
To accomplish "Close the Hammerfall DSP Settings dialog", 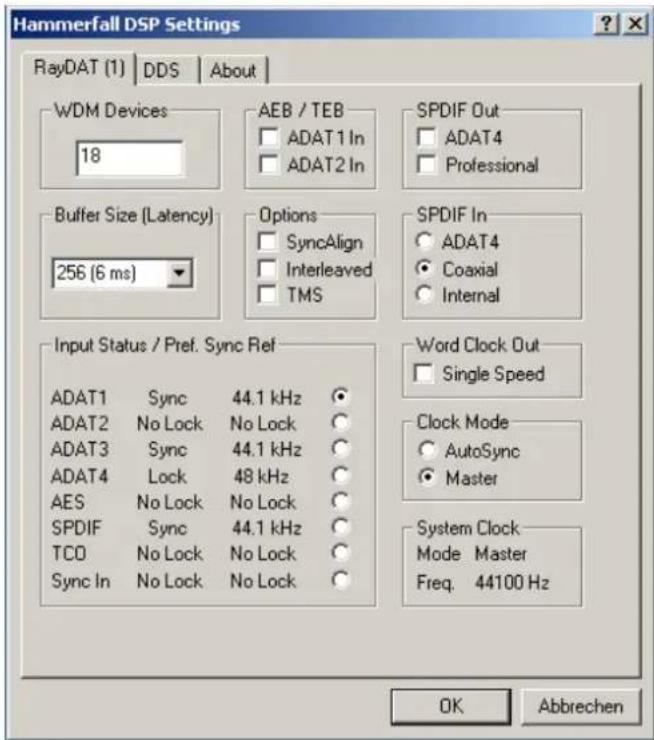I will 635,24.
